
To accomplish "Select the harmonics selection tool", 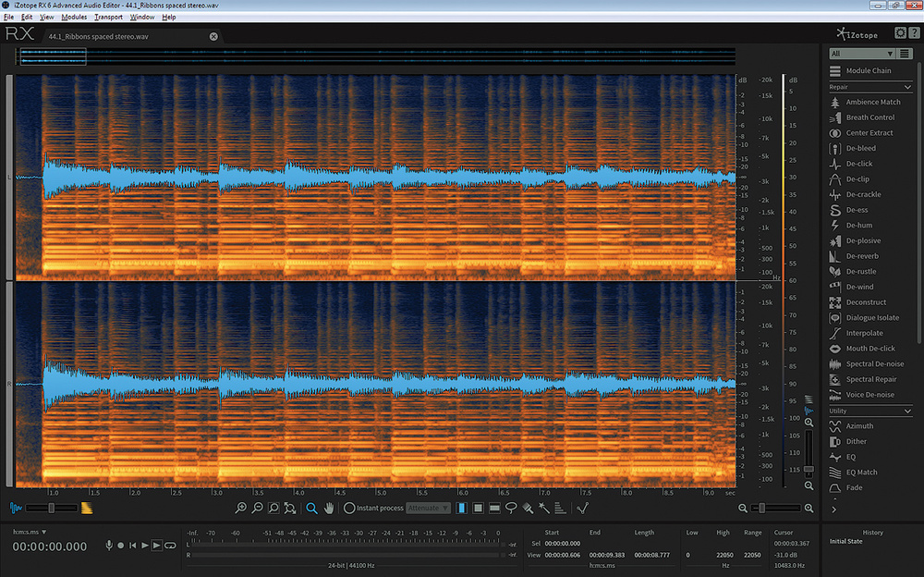I will coord(561,508).
